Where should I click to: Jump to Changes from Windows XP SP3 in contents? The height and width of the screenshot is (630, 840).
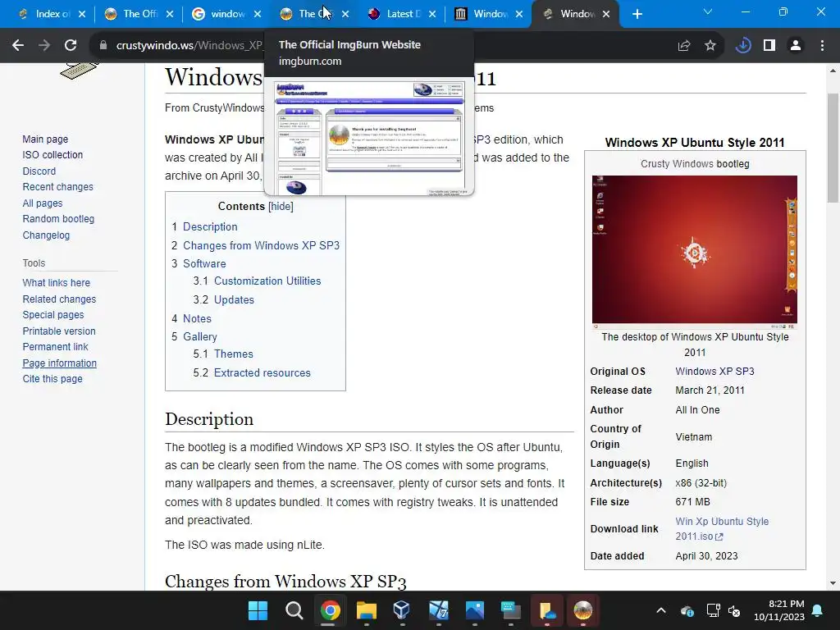(261, 245)
